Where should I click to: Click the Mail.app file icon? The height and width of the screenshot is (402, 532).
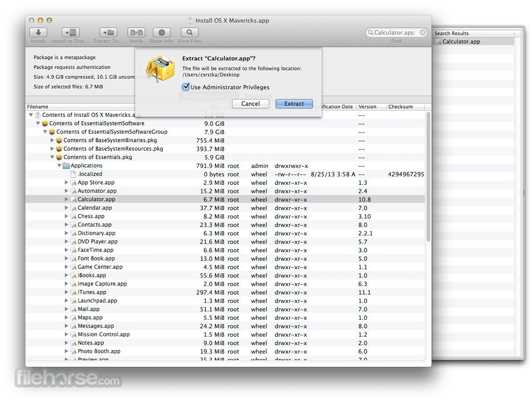click(73, 309)
